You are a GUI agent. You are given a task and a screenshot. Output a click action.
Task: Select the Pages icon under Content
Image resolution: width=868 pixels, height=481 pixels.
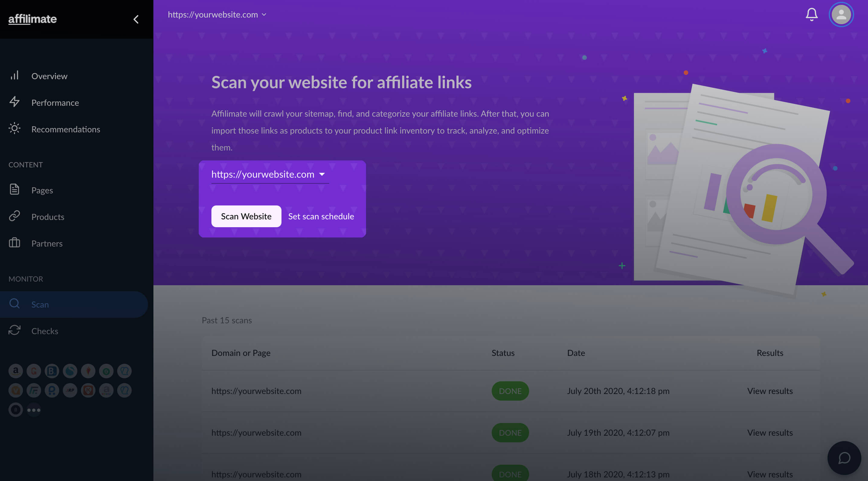coord(14,189)
